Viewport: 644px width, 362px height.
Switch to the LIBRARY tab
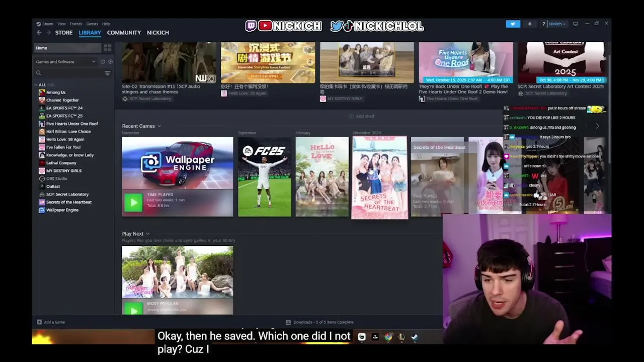[x=90, y=33]
